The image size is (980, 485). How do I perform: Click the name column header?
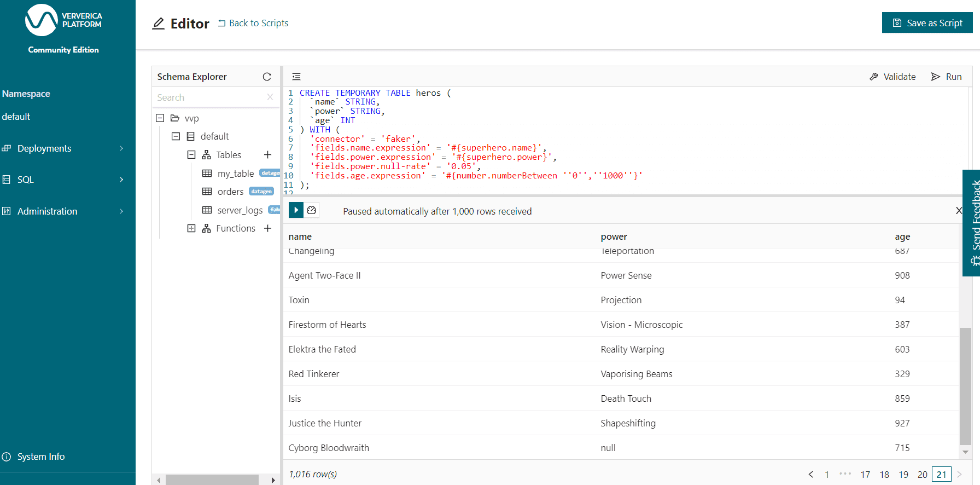click(300, 236)
